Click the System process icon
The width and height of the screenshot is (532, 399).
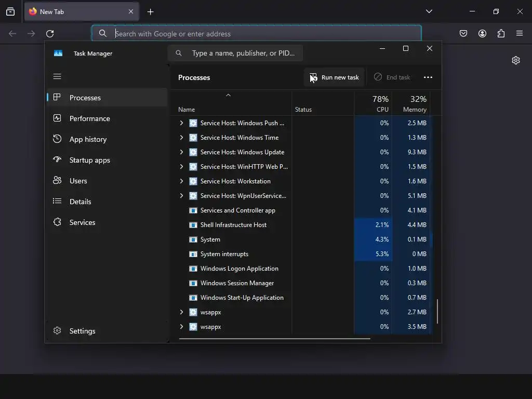click(x=193, y=240)
